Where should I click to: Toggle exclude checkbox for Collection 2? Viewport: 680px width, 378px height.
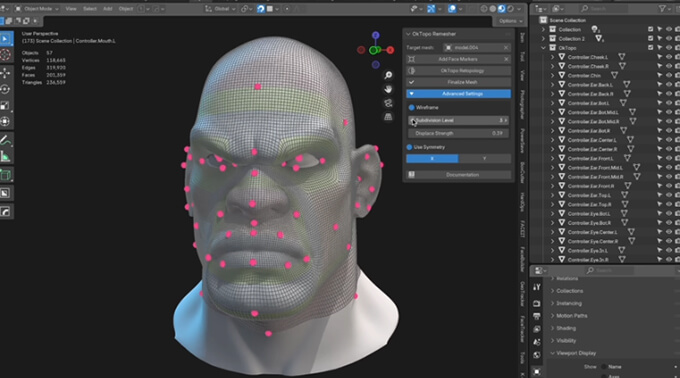(651, 39)
